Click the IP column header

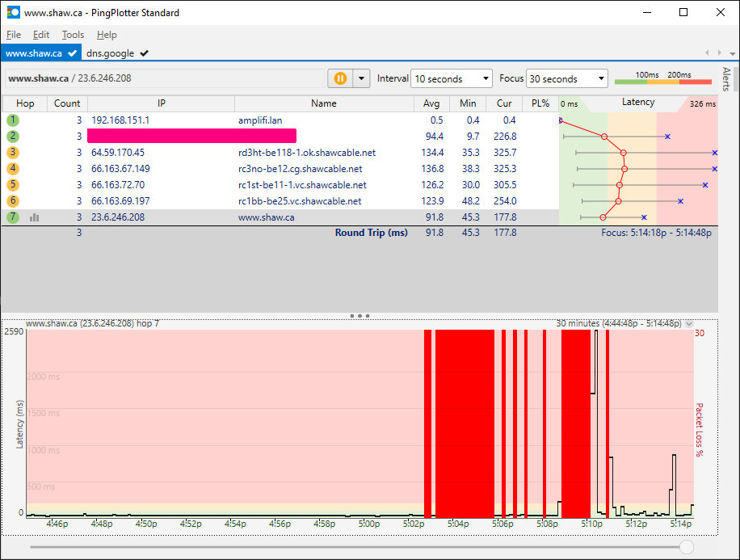click(162, 103)
